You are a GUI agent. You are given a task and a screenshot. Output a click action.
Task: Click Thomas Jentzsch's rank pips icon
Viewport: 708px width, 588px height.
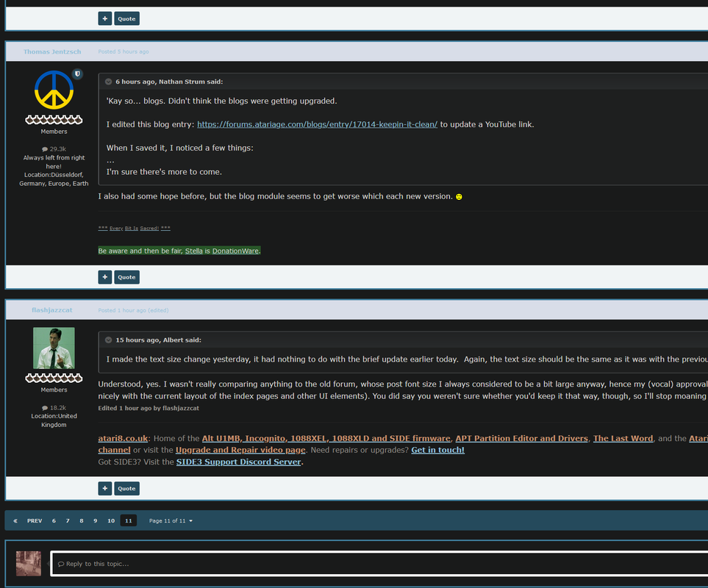[x=54, y=120]
